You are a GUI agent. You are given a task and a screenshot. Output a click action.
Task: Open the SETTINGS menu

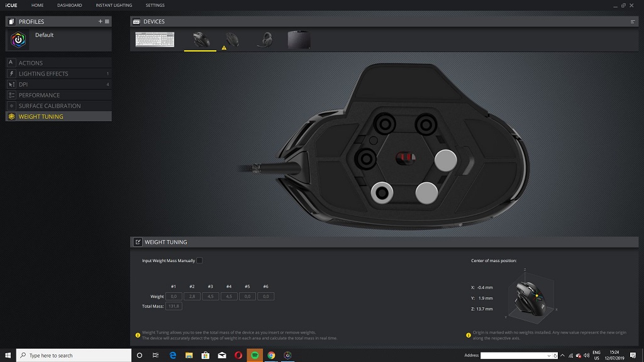point(155,5)
